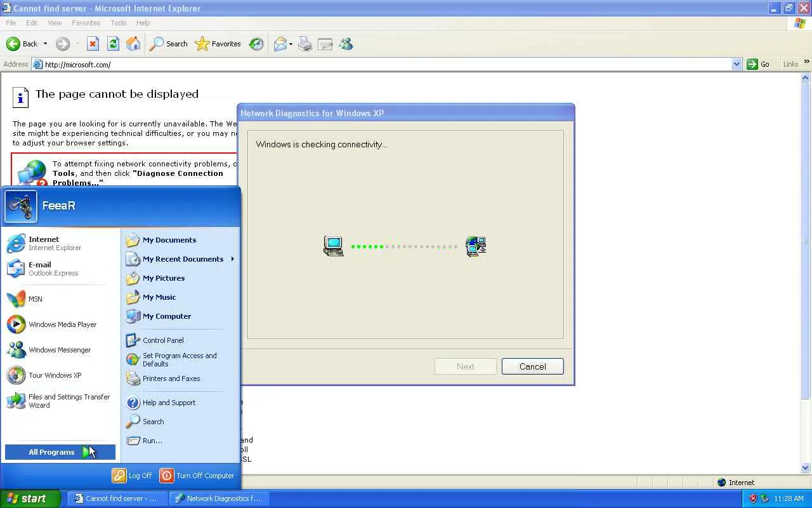This screenshot has width=812, height=508.
Task: Click the History icon in IE toolbar
Action: pyautogui.click(x=256, y=44)
